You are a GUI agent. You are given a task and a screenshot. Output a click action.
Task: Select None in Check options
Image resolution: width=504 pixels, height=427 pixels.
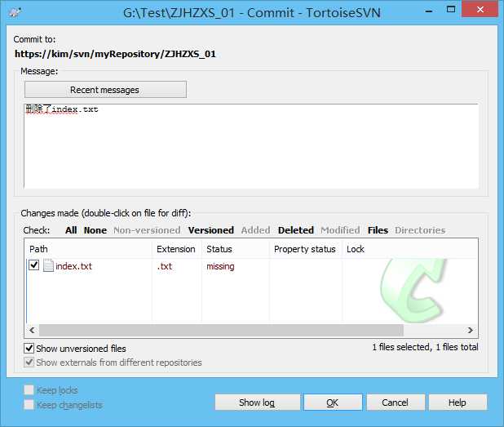[x=95, y=230]
